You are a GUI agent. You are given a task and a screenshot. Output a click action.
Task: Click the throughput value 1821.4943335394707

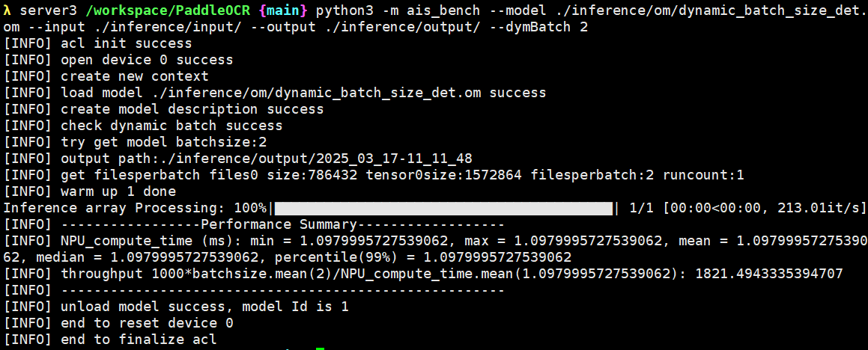(769, 274)
